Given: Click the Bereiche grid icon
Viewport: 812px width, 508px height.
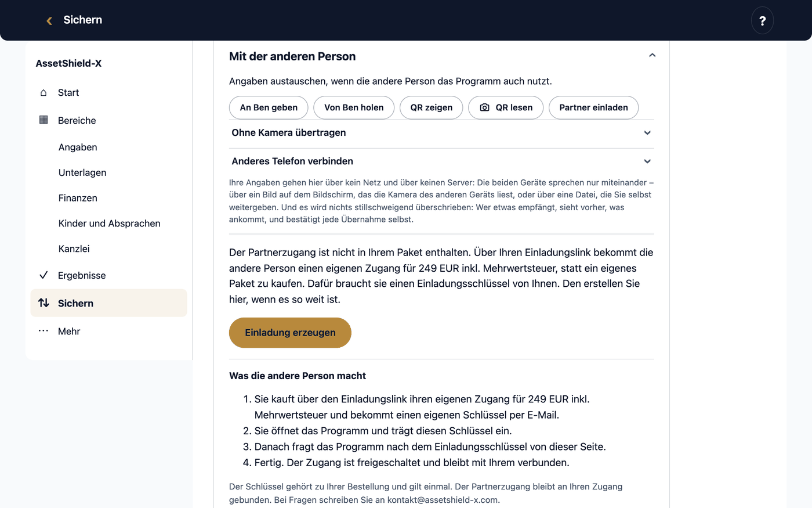Looking at the screenshot, I should coord(43,120).
